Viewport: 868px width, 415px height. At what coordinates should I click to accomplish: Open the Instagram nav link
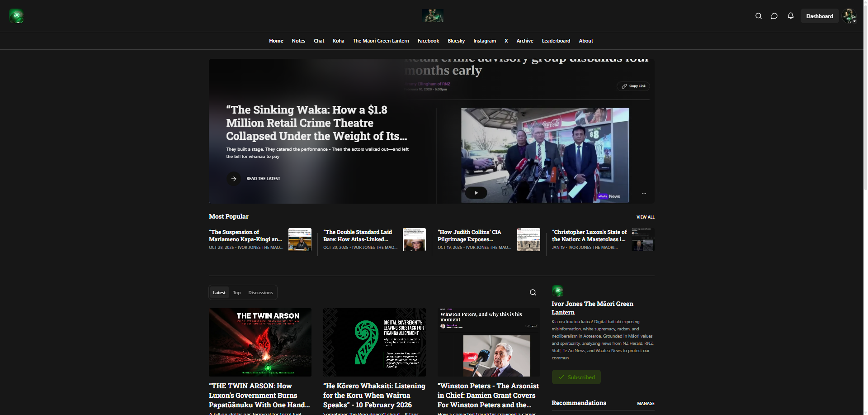tap(485, 41)
